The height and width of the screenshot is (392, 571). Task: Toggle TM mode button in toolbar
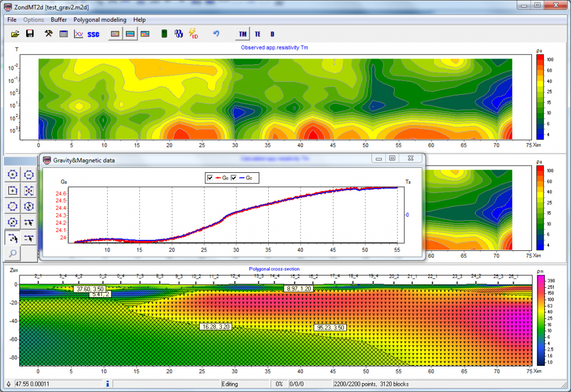click(243, 34)
